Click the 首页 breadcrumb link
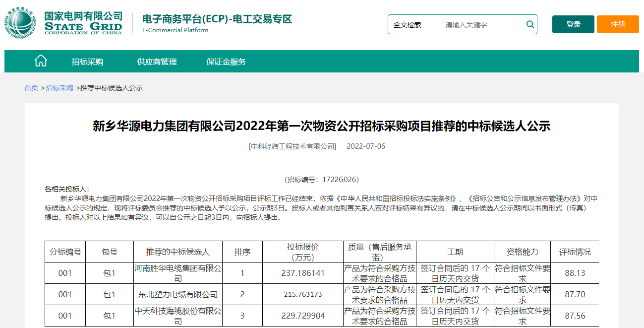644x328 pixels. 31,87
